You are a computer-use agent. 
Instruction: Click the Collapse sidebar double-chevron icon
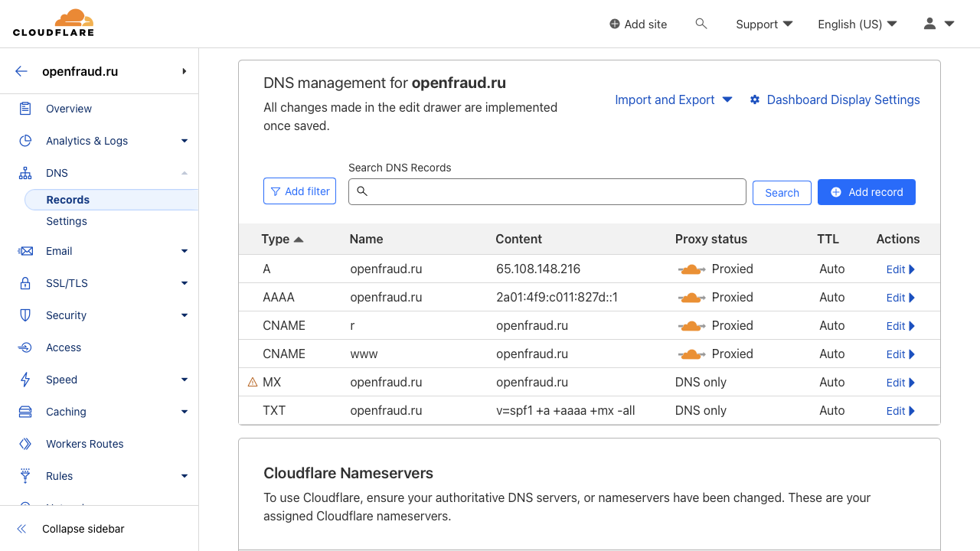pos(21,529)
